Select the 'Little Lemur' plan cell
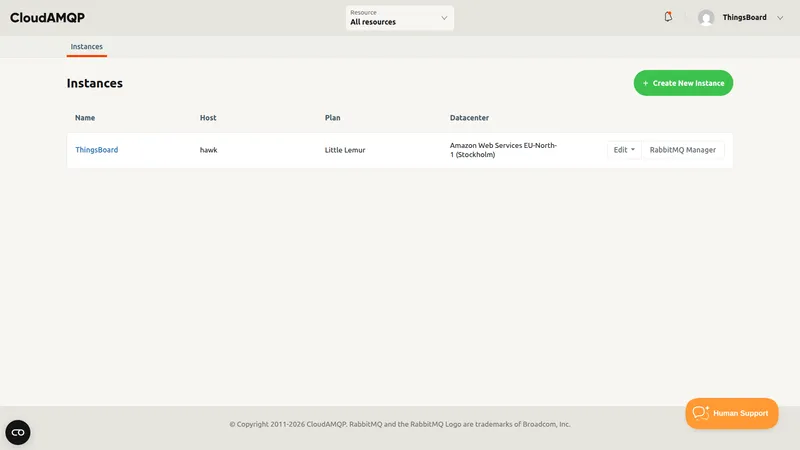The image size is (800, 450). [x=345, y=150]
